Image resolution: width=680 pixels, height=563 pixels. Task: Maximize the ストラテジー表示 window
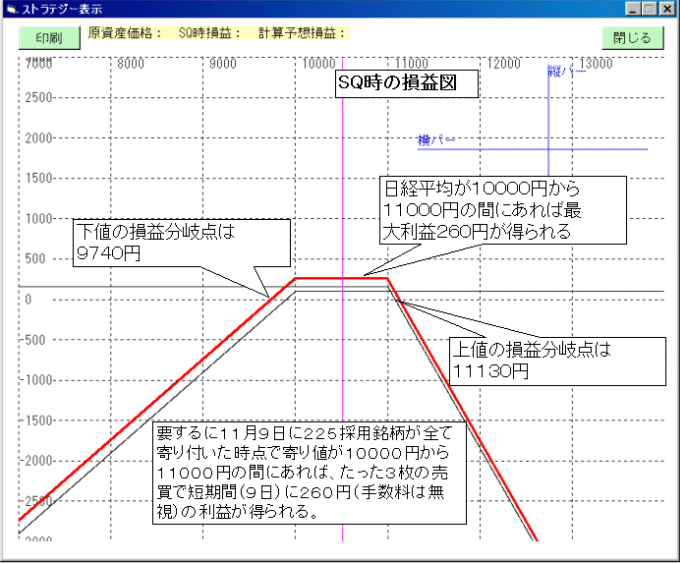(649, 9)
